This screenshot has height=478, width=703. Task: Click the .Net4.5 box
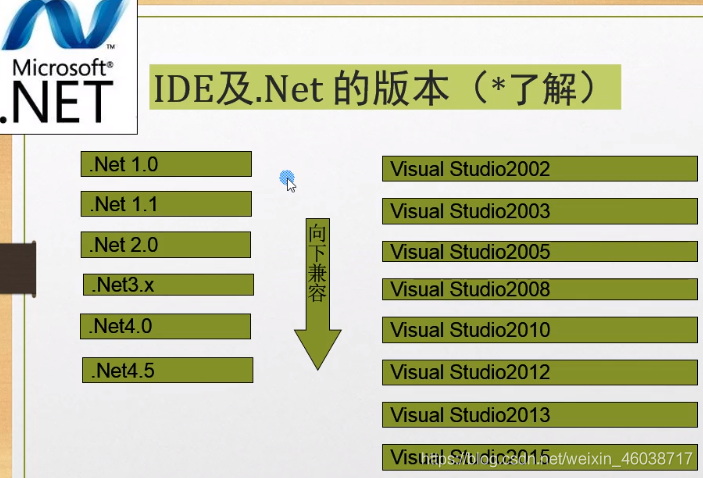(167, 370)
